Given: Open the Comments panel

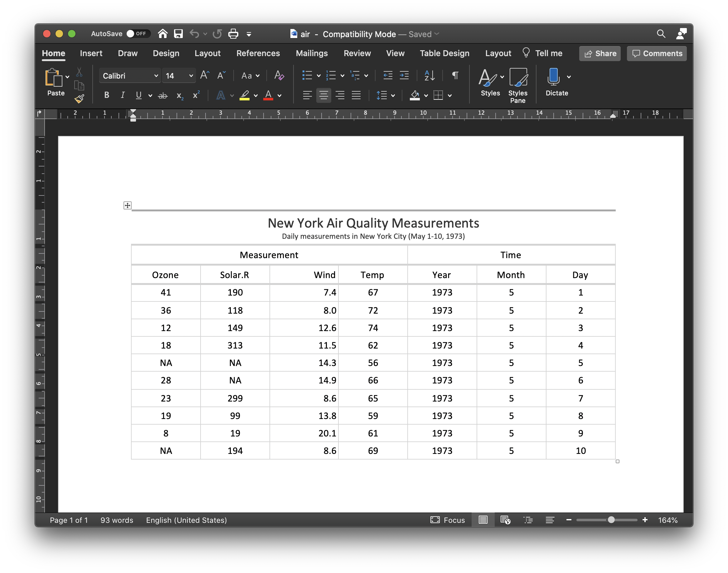Looking at the screenshot, I should pos(656,53).
